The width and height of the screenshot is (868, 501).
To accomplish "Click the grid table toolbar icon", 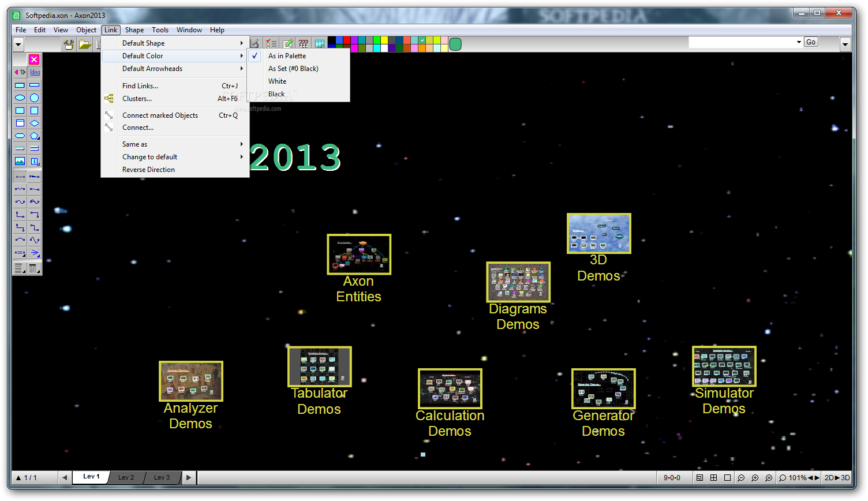I will pyautogui.click(x=319, y=44).
